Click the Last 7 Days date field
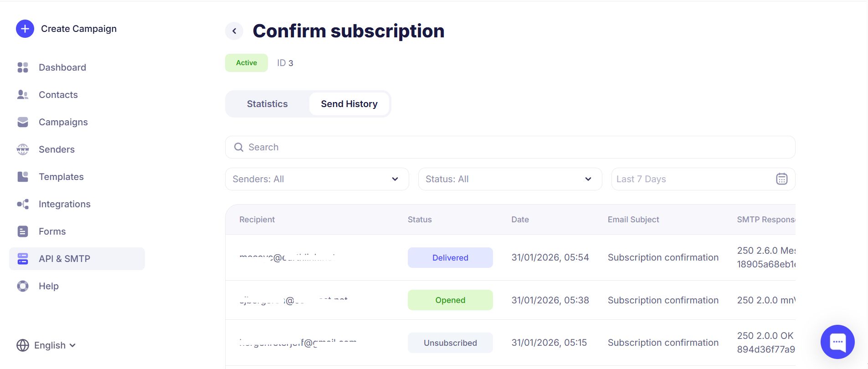Screen dimensions: 868x369 tap(688, 179)
